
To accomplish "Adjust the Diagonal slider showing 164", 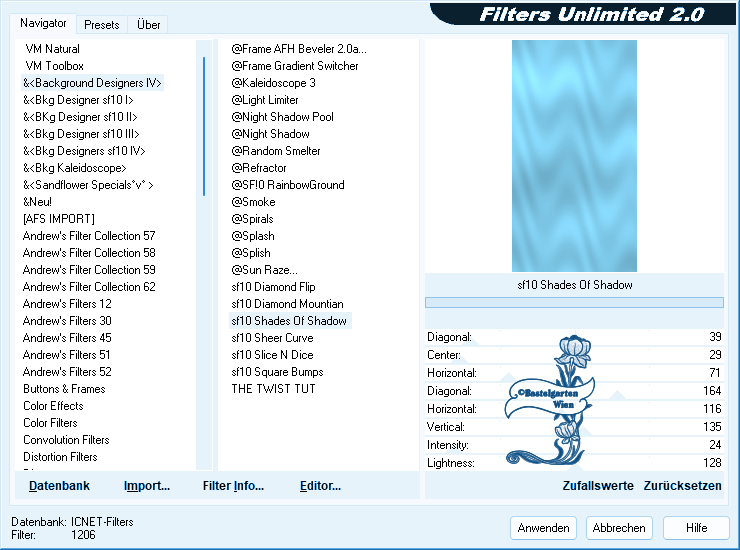I will point(574,391).
